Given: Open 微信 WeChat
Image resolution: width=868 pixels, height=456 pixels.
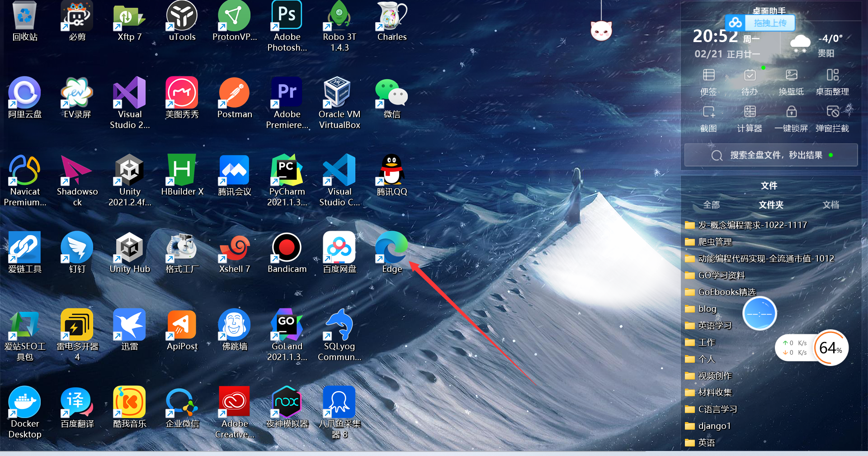Looking at the screenshot, I should coord(391,93).
